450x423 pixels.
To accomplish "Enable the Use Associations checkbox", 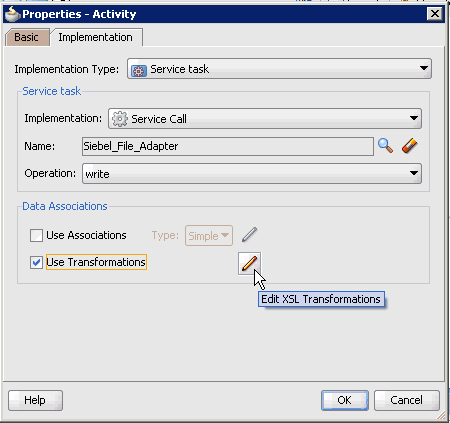I will (36, 235).
